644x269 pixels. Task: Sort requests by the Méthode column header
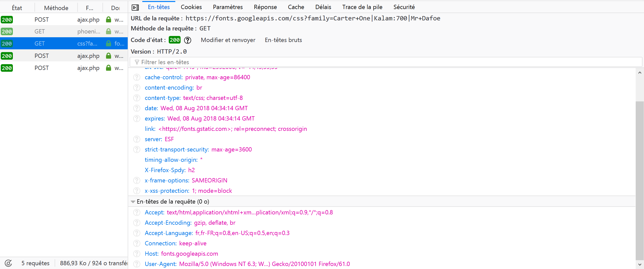[56, 8]
